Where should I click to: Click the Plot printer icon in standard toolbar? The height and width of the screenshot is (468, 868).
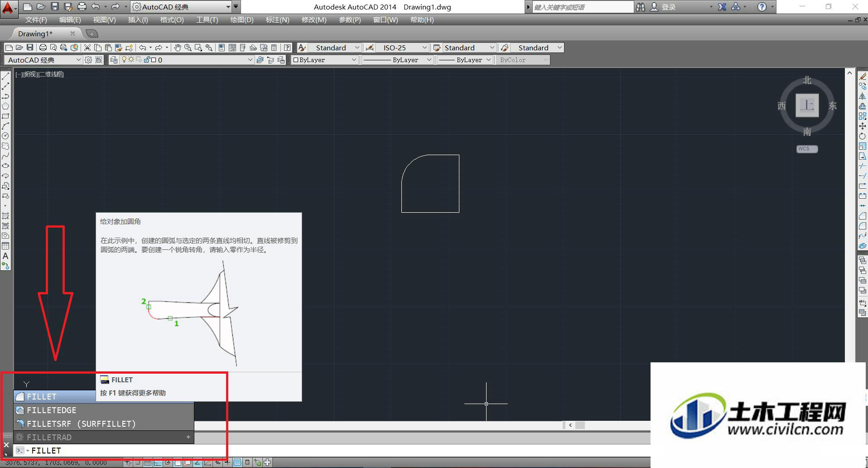(x=43, y=48)
